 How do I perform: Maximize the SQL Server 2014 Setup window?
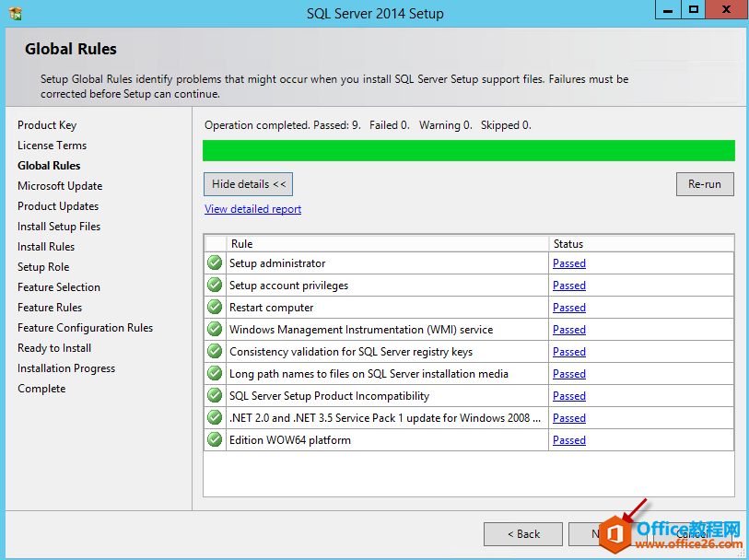pos(693,10)
